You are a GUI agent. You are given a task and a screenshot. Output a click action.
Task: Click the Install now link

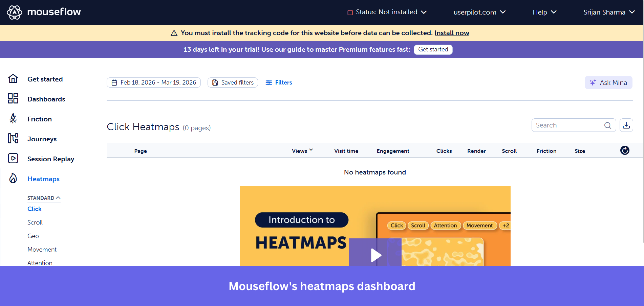(x=452, y=33)
